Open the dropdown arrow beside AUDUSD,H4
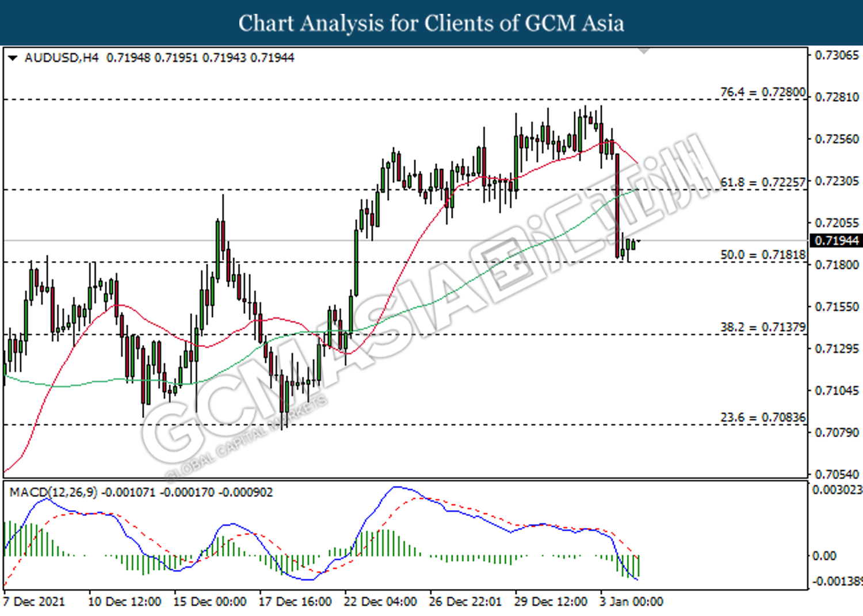Screen dimensions: 863x616 13,58
